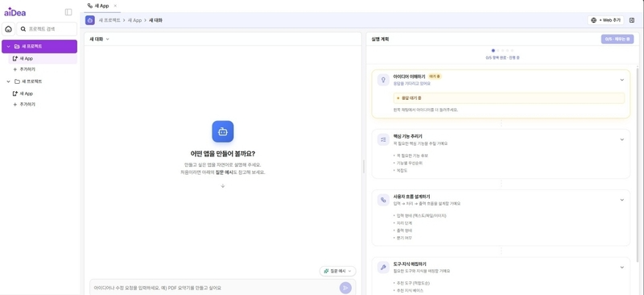Click the bullet 처리 단계
644x295 pixels.
point(404,223)
